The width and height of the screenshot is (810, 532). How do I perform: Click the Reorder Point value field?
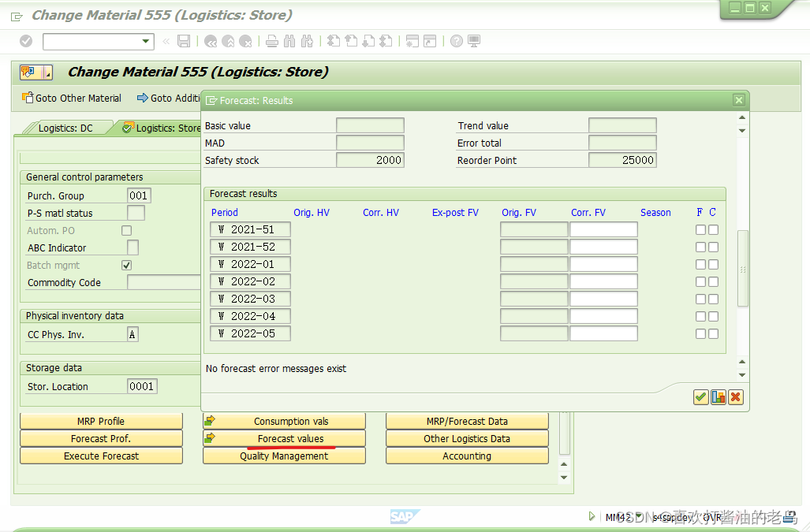coord(622,159)
